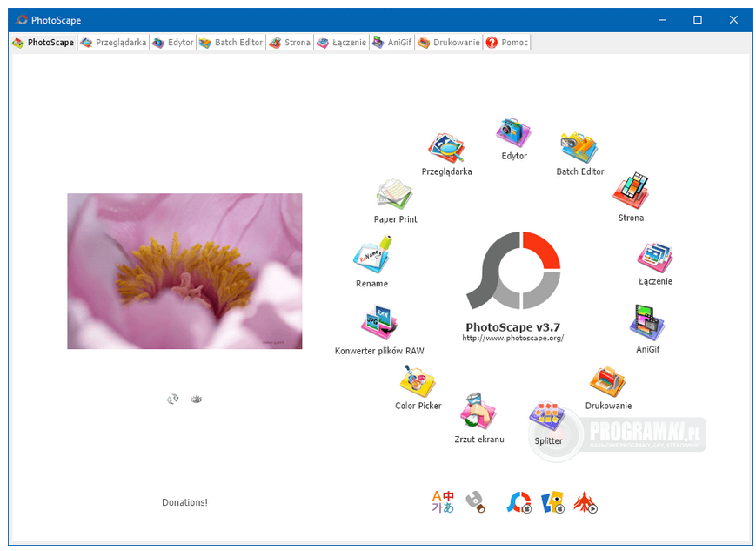Go to the Strona tab in the top bar
The height and width of the screenshot is (551, 756).
290,43
